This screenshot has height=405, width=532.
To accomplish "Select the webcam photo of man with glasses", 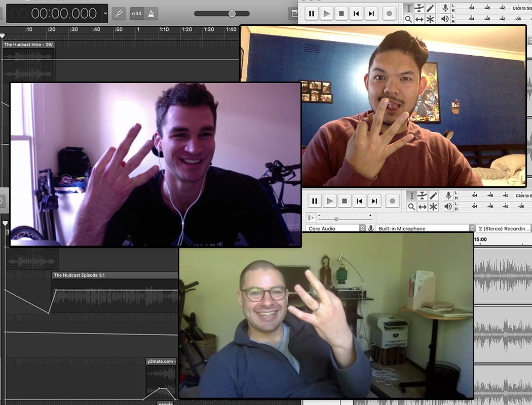I will (x=326, y=315).
